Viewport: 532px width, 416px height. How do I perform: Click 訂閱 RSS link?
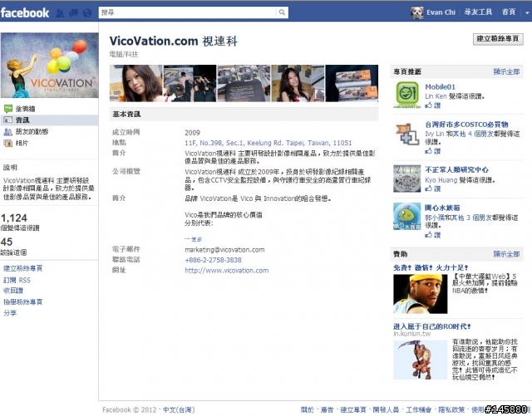point(17,280)
